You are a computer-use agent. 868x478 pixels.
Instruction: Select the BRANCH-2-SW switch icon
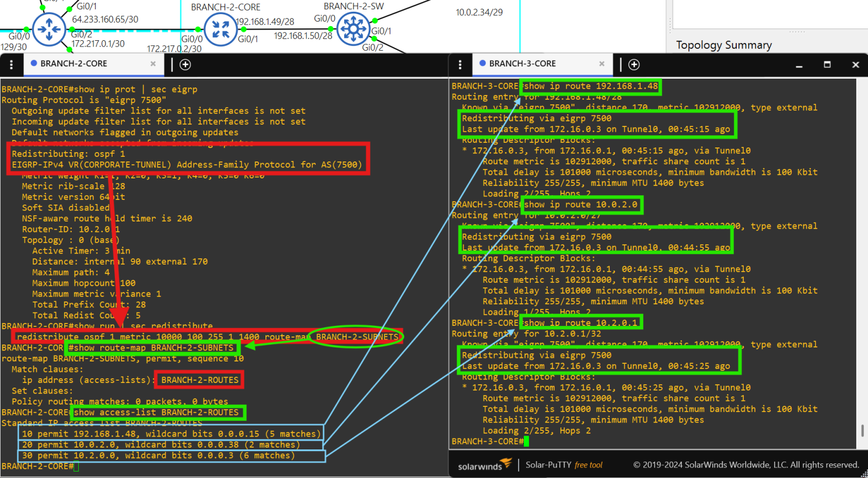point(353,29)
